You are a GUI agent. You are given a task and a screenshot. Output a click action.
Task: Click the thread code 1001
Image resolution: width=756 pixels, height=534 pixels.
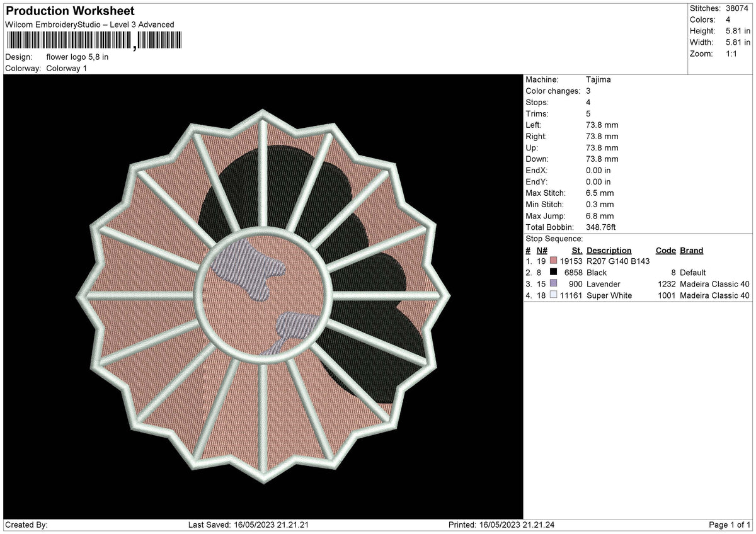[667, 295]
